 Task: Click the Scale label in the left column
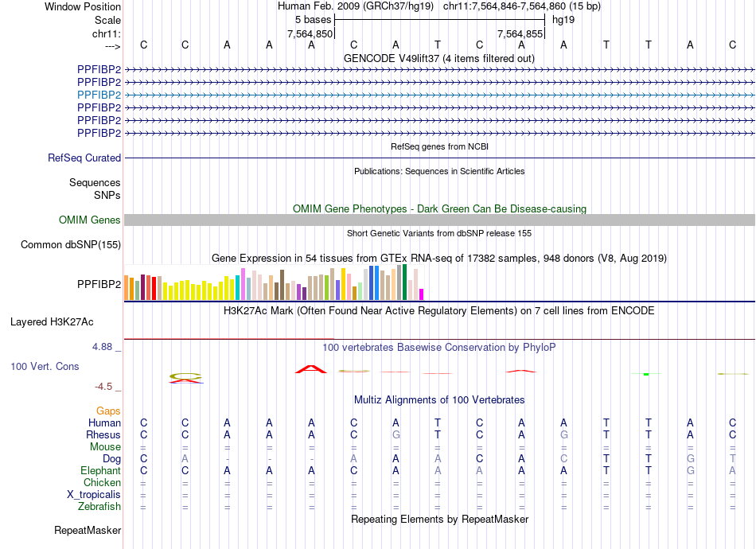(107, 20)
